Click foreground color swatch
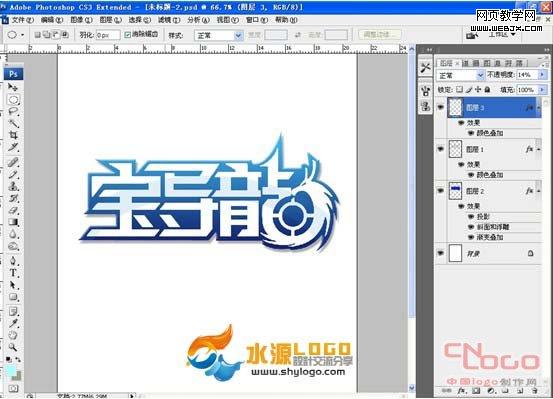 coord(11,371)
